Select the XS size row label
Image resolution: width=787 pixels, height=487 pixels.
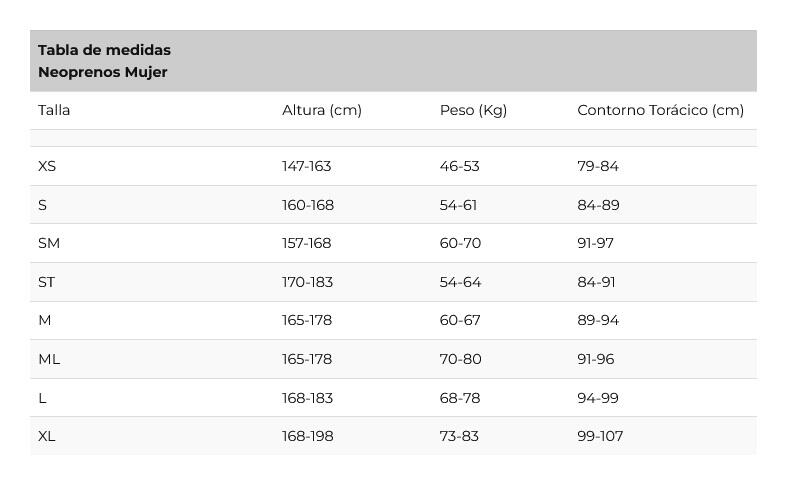pyautogui.click(x=47, y=166)
